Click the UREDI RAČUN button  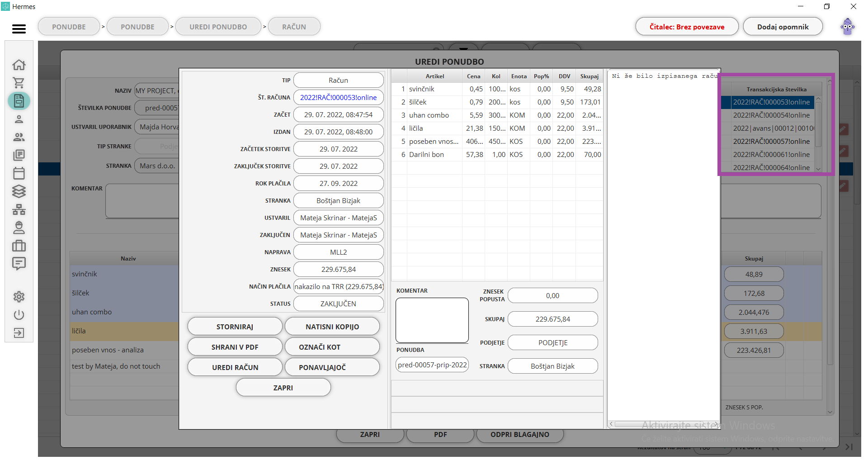pos(235,367)
